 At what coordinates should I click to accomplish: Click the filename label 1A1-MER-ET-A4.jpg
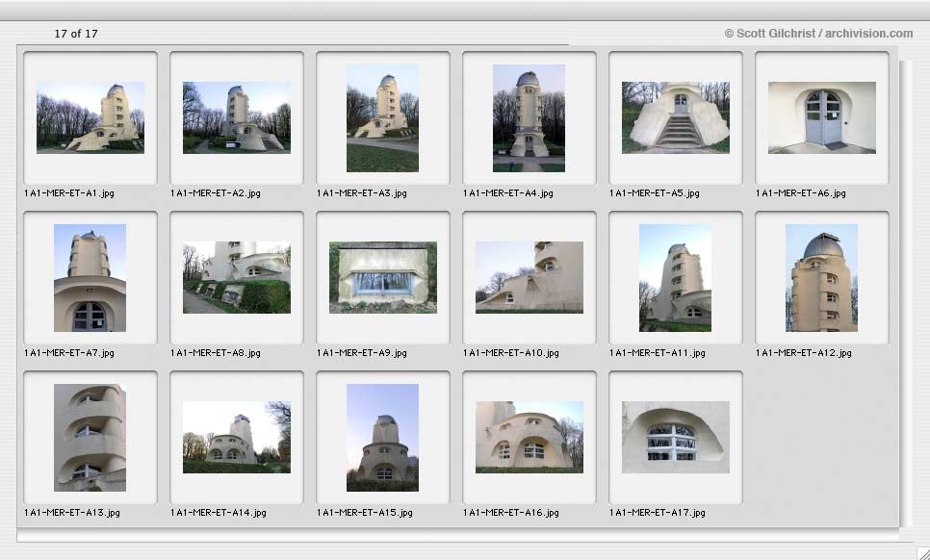[508, 193]
